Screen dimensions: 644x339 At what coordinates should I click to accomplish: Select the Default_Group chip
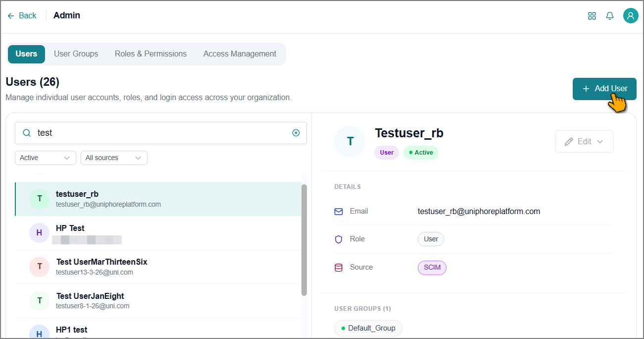point(368,328)
